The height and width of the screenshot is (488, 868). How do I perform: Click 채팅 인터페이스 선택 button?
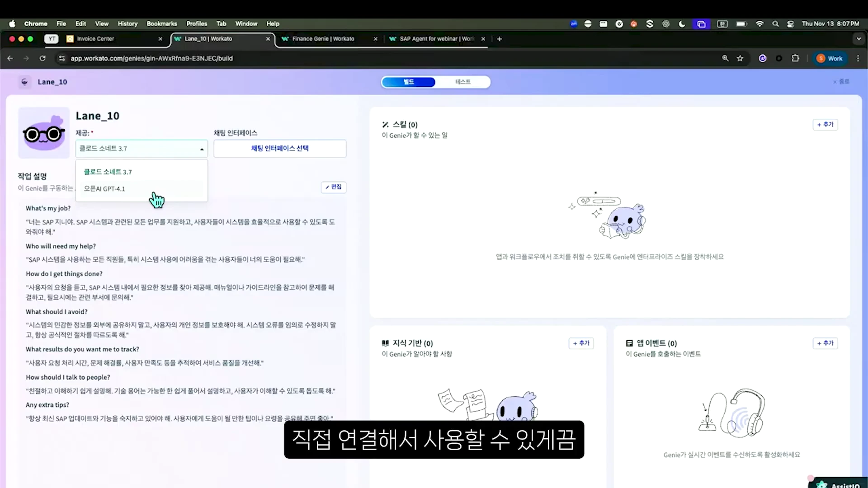pos(280,148)
